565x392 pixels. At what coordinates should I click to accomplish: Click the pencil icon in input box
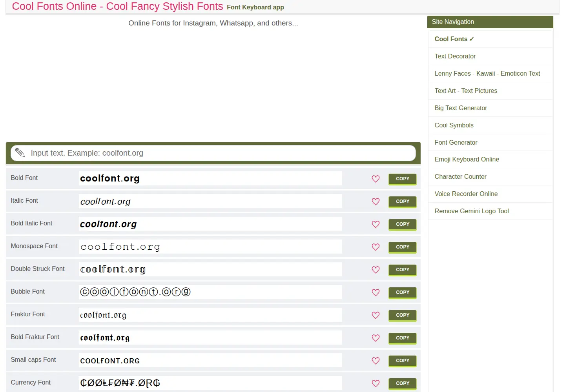pyautogui.click(x=20, y=153)
